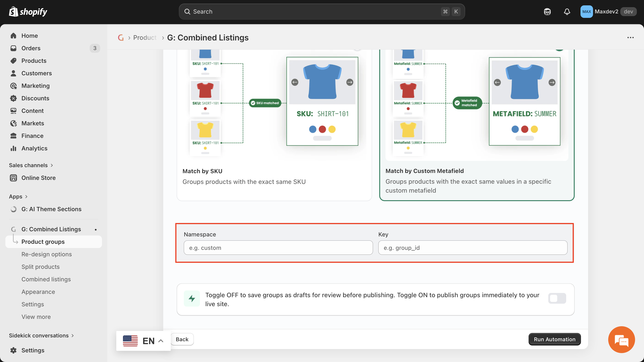644x362 pixels.
Task: Click the Back button
Action: pyautogui.click(x=182, y=339)
